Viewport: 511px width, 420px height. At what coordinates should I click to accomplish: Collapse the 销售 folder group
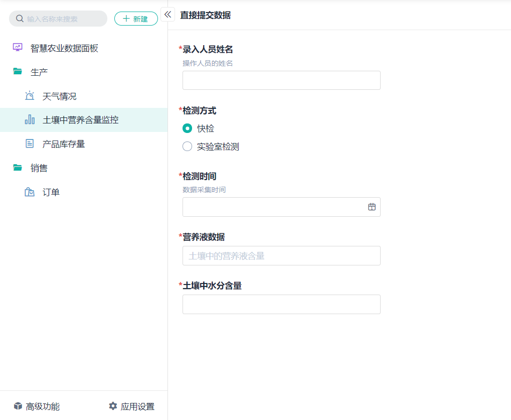[39, 168]
